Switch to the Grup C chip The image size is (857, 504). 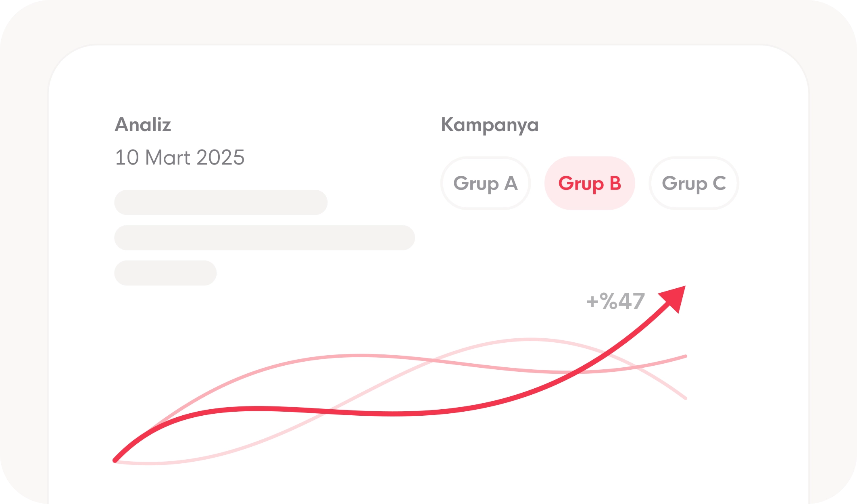click(694, 183)
